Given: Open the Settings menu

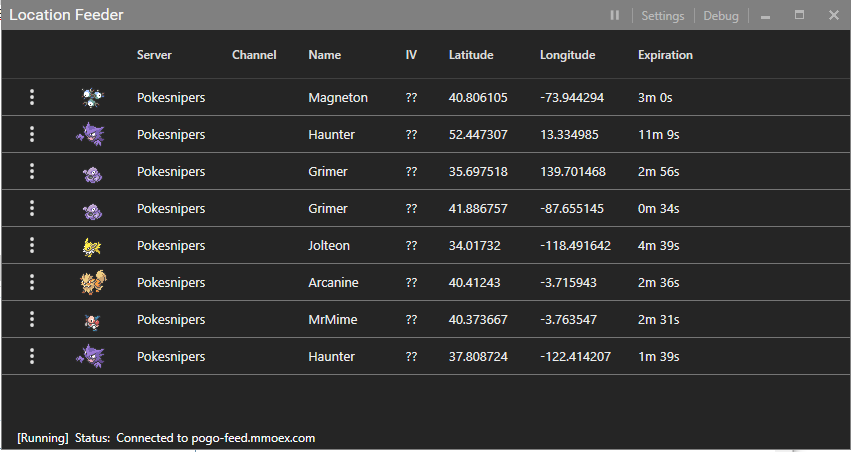Looking at the screenshot, I should point(663,16).
